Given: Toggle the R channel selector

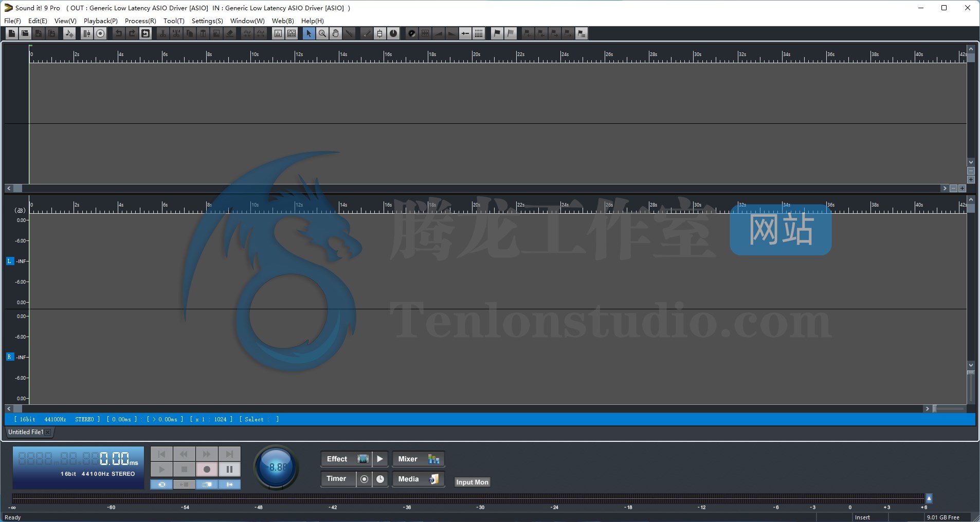Looking at the screenshot, I should click(x=10, y=357).
